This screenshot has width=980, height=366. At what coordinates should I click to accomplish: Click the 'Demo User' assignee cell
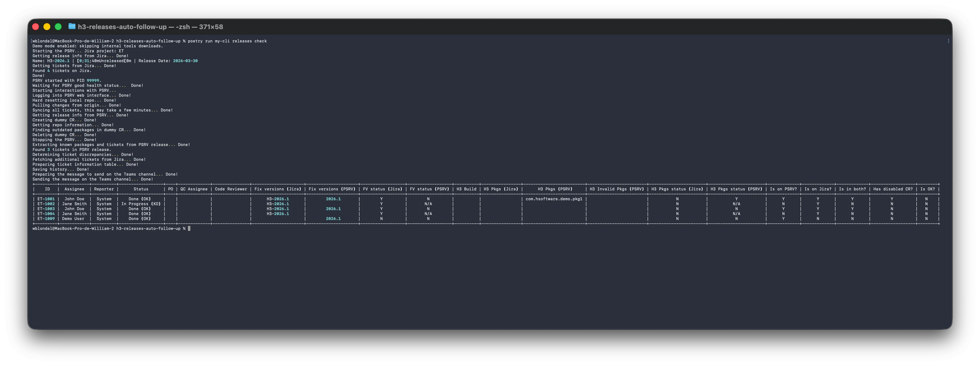tap(73, 219)
